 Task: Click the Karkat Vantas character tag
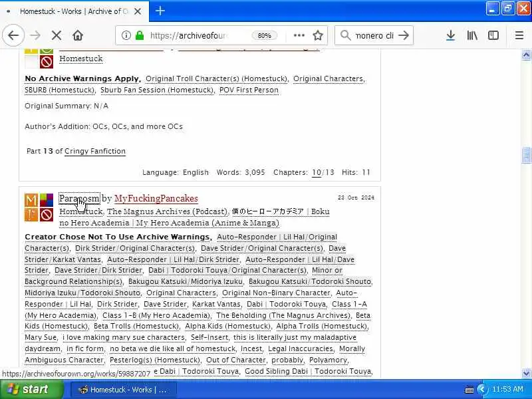tap(217, 305)
